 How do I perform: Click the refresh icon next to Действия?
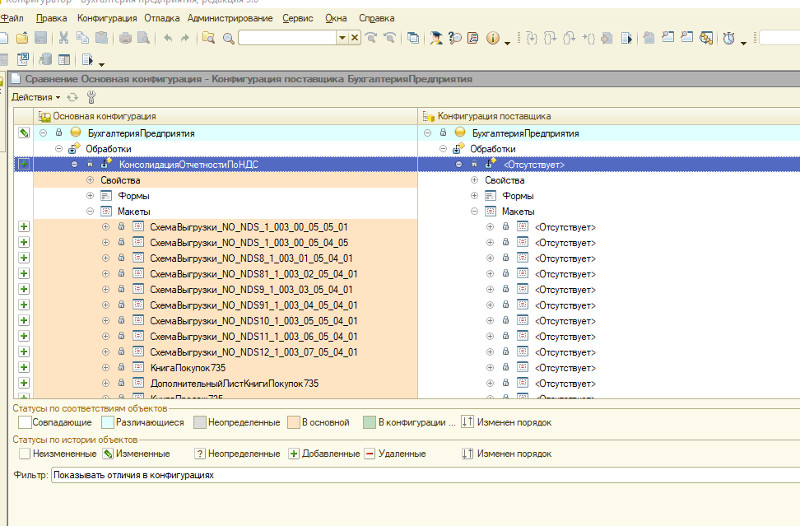click(71, 97)
